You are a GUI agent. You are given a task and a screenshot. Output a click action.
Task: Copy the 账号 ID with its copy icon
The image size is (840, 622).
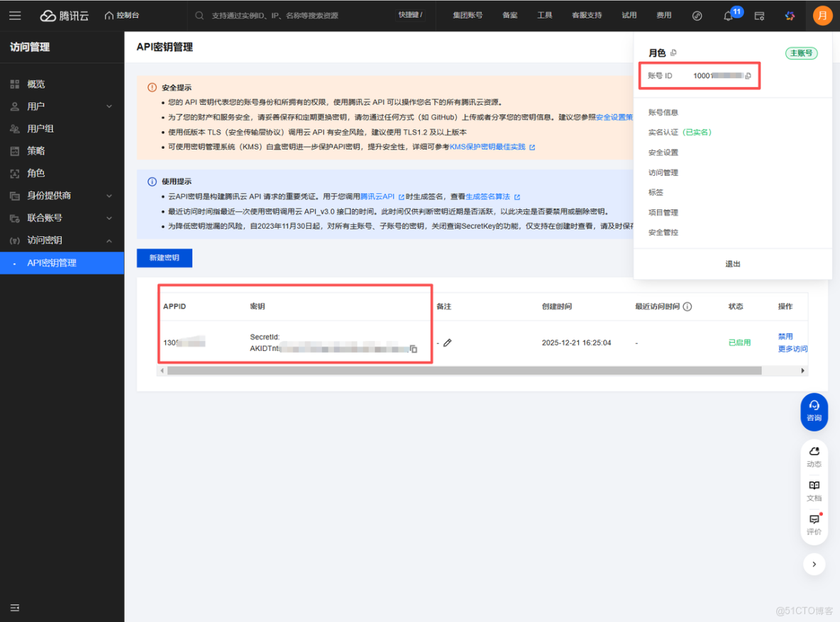[749, 75]
